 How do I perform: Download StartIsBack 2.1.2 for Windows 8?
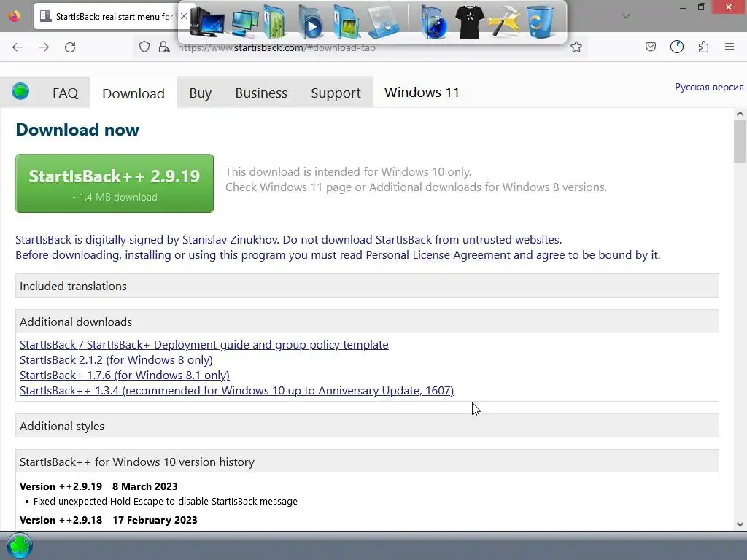tap(116, 360)
